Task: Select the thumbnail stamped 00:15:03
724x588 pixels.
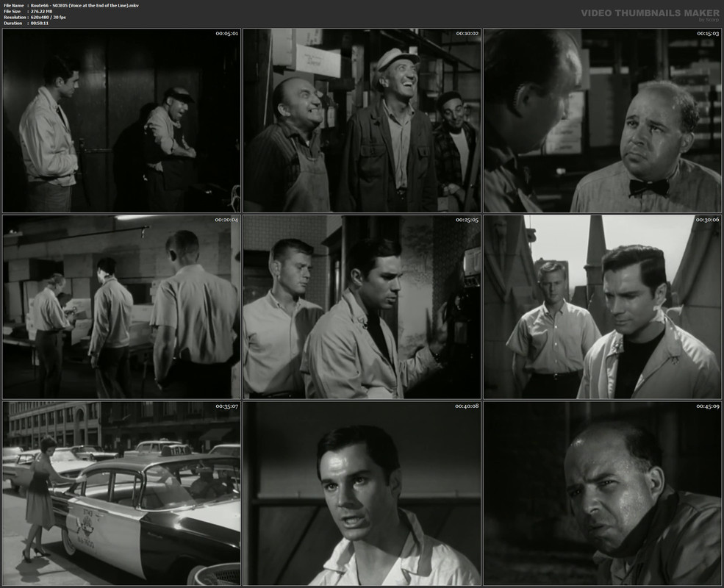Action: [x=602, y=121]
